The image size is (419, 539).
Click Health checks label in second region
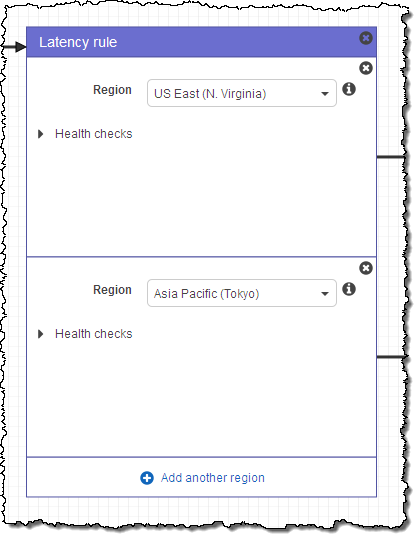pos(93,334)
